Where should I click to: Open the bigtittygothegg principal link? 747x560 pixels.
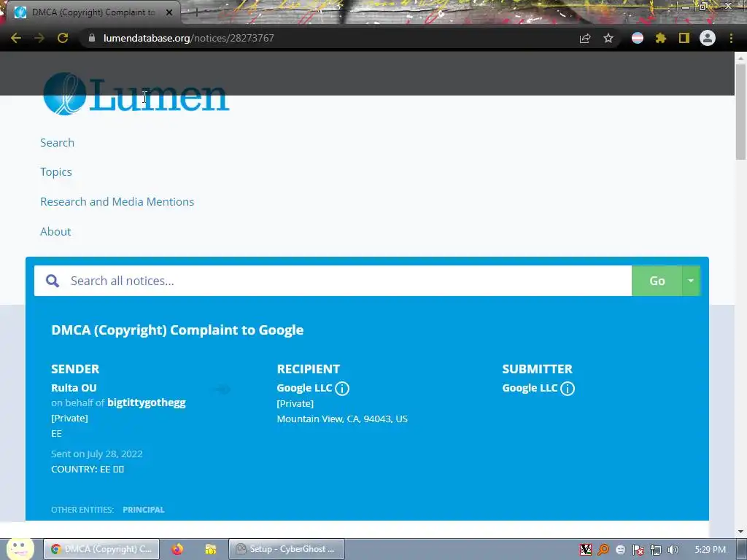point(147,402)
